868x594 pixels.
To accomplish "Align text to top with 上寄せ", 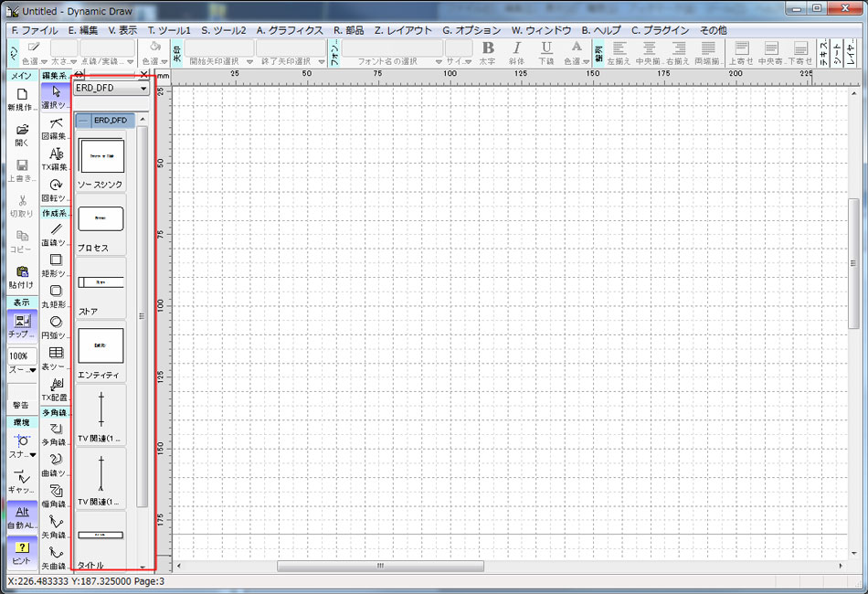I will pyautogui.click(x=741, y=53).
